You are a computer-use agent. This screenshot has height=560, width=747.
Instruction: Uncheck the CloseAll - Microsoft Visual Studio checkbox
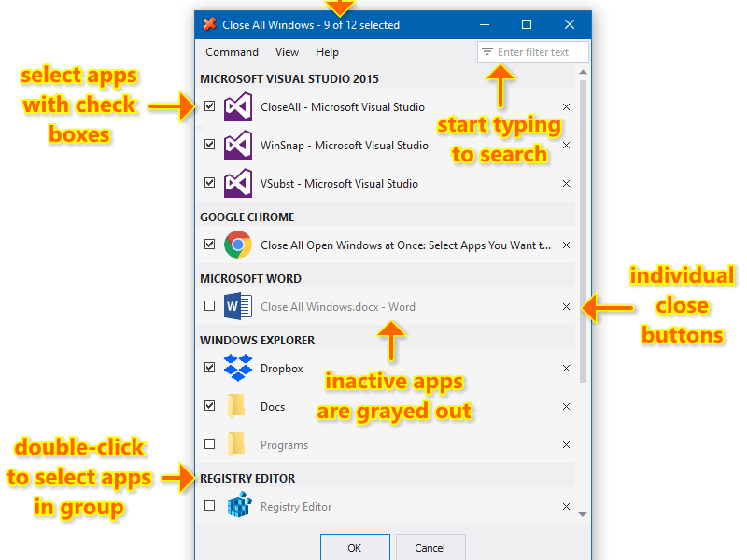coord(209,106)
